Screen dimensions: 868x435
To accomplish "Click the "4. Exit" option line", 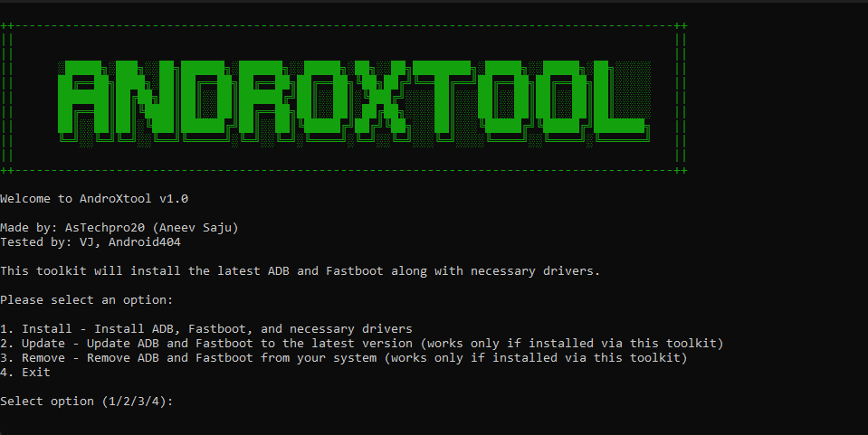I will (x=25, y=372).
